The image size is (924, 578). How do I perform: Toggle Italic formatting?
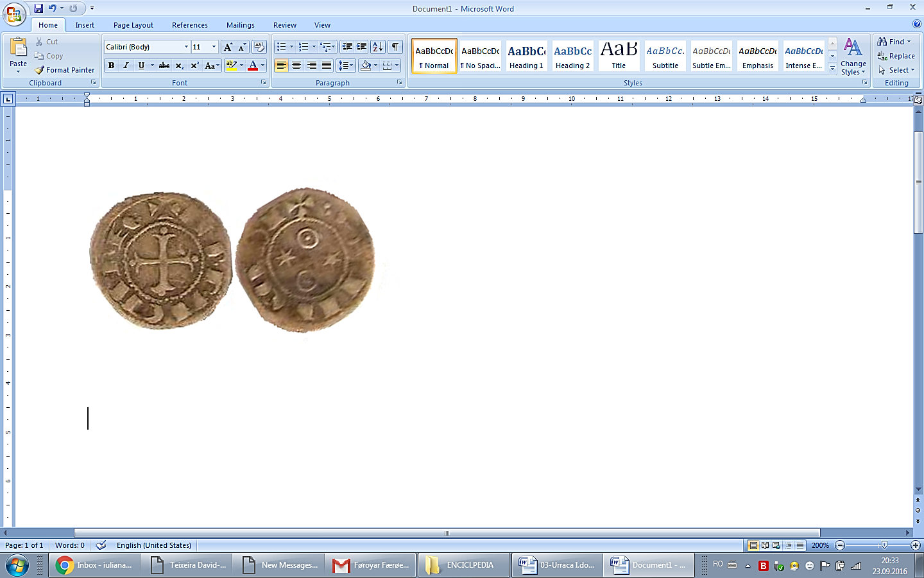[x=126, y=66]
